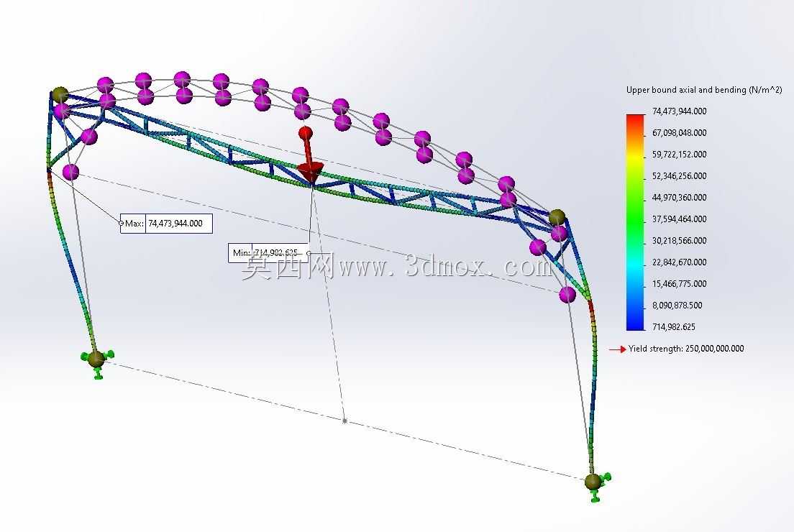Viewport: 794px width, 532px height.
Task: Select legend value 67,098,048.000
Action: 679,132
